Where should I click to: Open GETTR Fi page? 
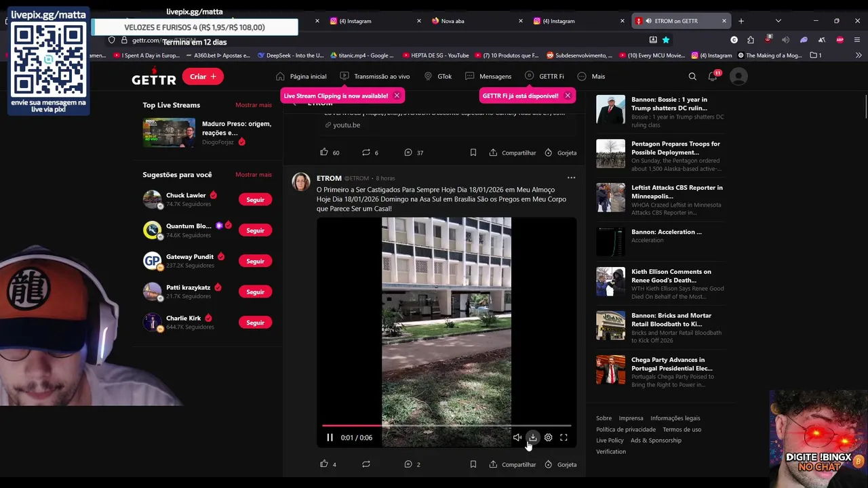click(x=544, y=77)
